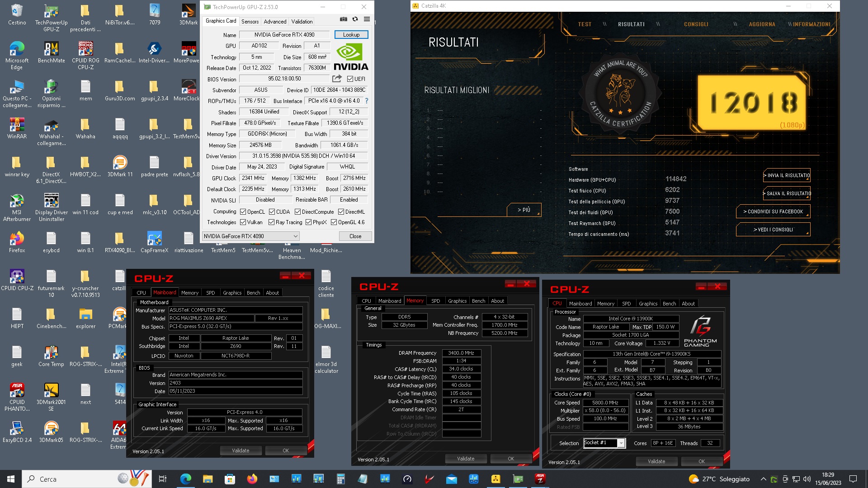Open the GPU-Z hamburger menu
The height and width of the screenshot is (488, 868).
tap(367, 19)
